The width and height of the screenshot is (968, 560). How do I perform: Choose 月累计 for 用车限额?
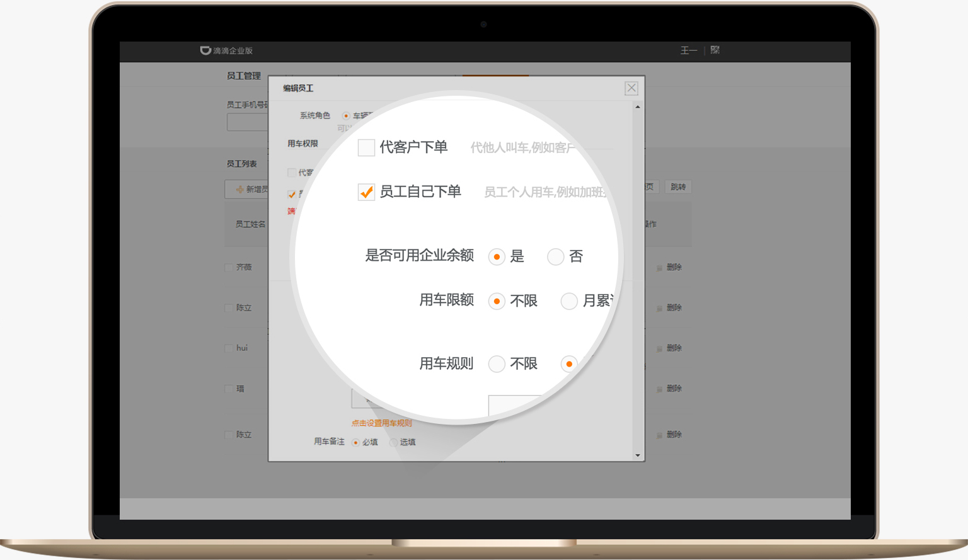[569, 301]
